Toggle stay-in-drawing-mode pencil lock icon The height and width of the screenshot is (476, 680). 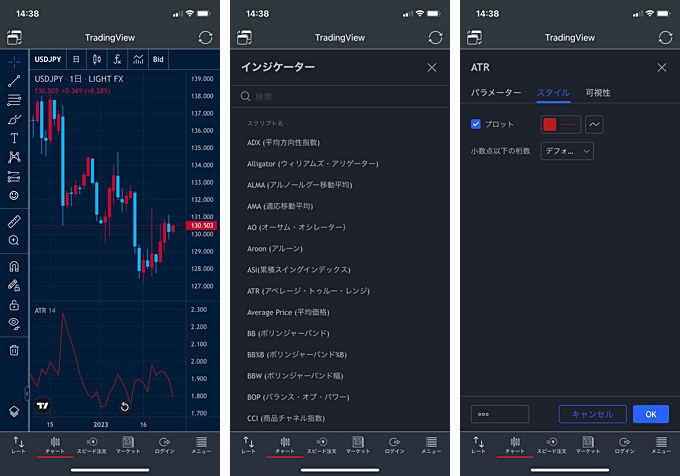pyautogui.click(x=14, y=285)
